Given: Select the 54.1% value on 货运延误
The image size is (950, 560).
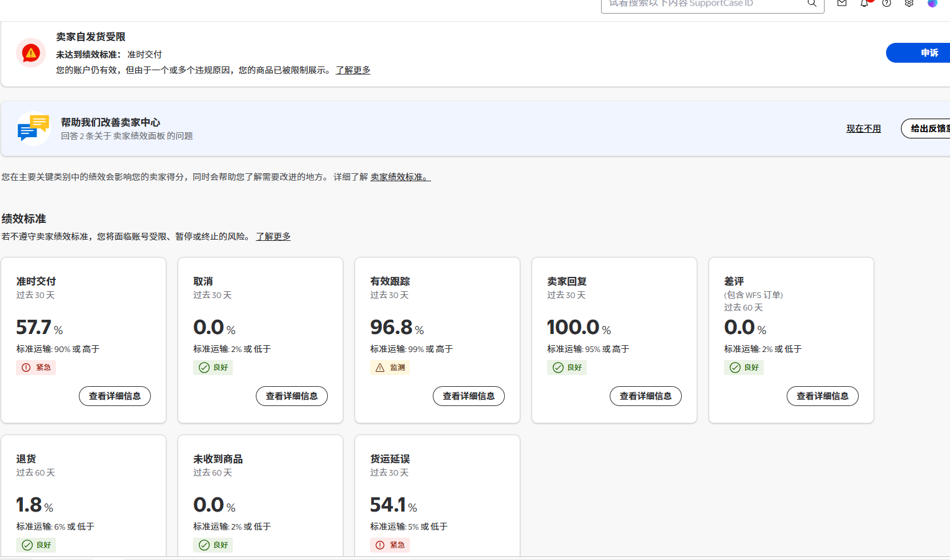Looking at the screenshot, I should click(394, 505).
